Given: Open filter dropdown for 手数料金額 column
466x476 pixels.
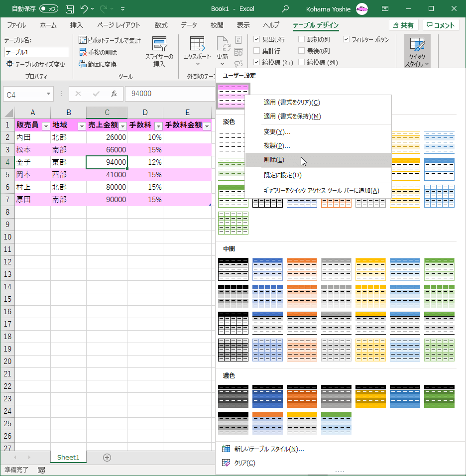Looking at the screenshot, I should point(207,126).
